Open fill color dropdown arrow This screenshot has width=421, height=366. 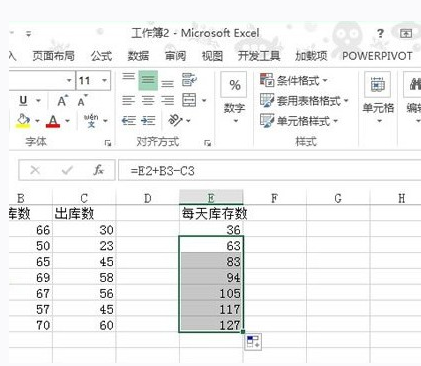(x=37, y=121)
